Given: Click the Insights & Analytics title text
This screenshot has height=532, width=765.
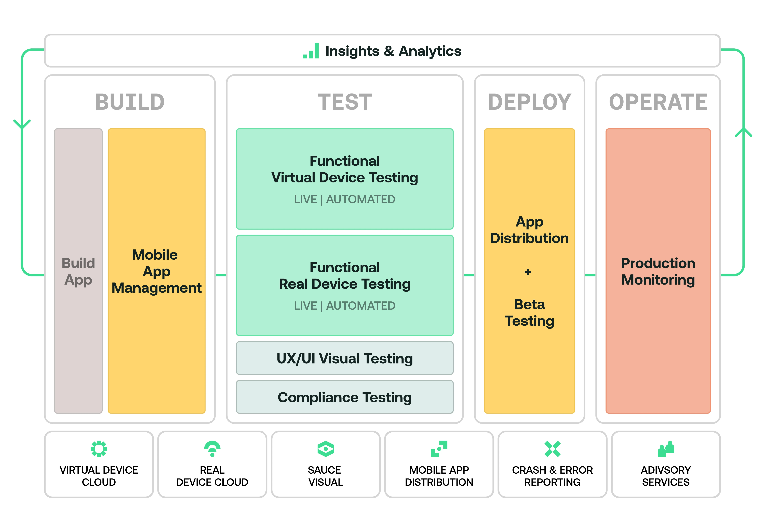Looking at the screenshot, I should [393, 51].
